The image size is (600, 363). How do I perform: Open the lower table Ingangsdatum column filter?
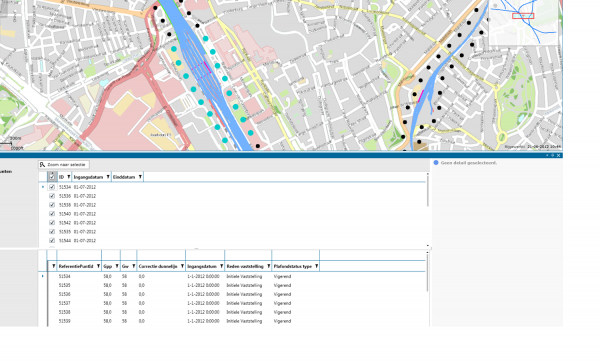coord(222,266)
